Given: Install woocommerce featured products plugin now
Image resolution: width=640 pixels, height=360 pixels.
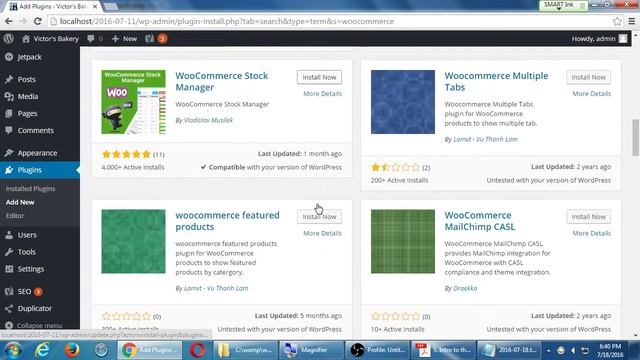Looking at the screenshot, I should (x=319, y=217).
